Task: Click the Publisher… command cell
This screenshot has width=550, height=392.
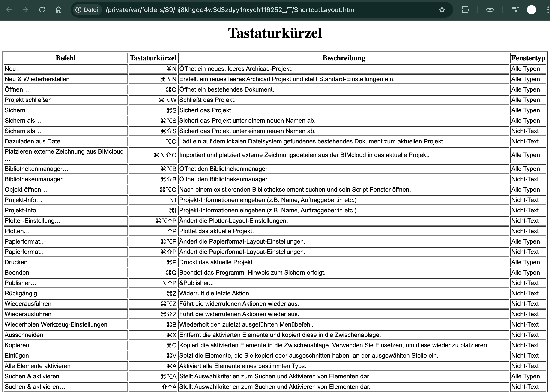Action: [x=66, y=283]
